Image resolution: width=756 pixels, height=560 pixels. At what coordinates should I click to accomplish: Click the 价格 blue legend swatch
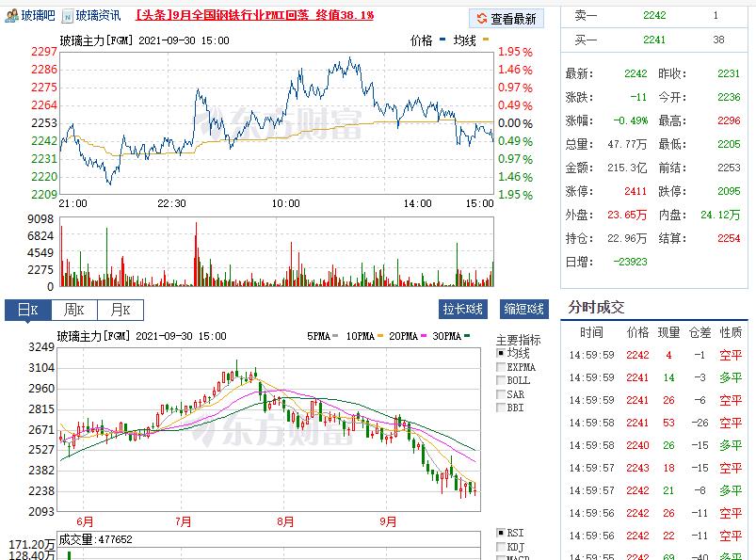tap(442, 40)
